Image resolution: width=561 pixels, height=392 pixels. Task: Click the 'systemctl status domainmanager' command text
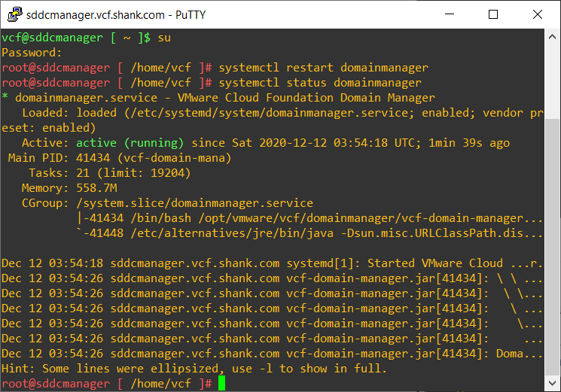pos(320,83)
